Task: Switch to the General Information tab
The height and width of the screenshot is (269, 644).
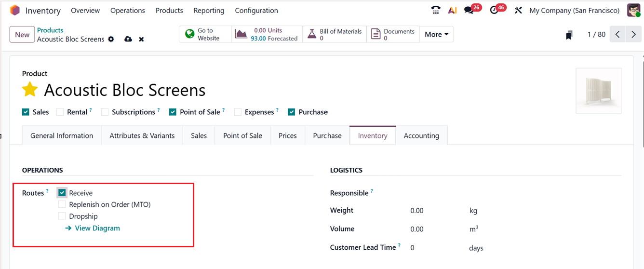Action: tap(62, 135)
